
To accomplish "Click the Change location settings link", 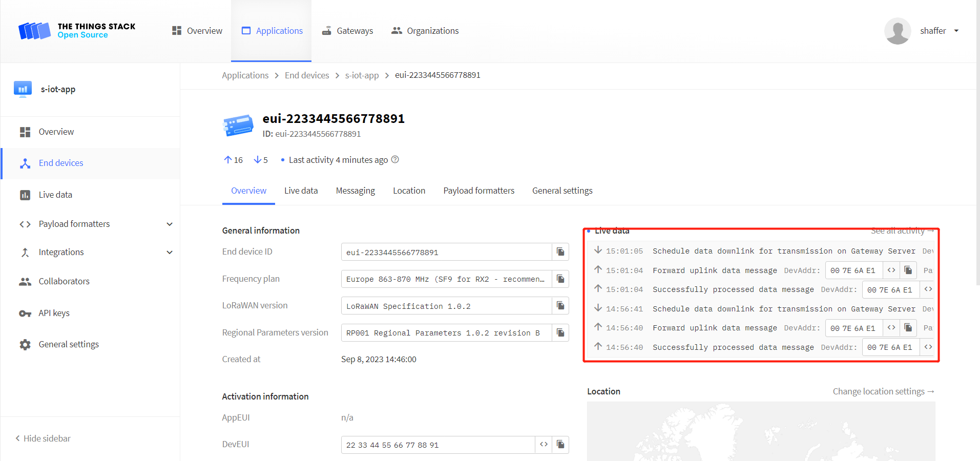I will [883, 391].
